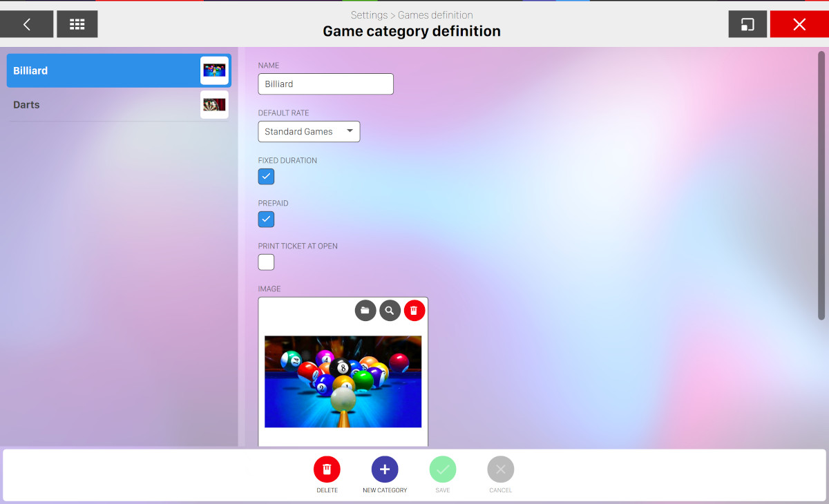
Task: Click the magnifier icon above image
Action: pos(390,311)
